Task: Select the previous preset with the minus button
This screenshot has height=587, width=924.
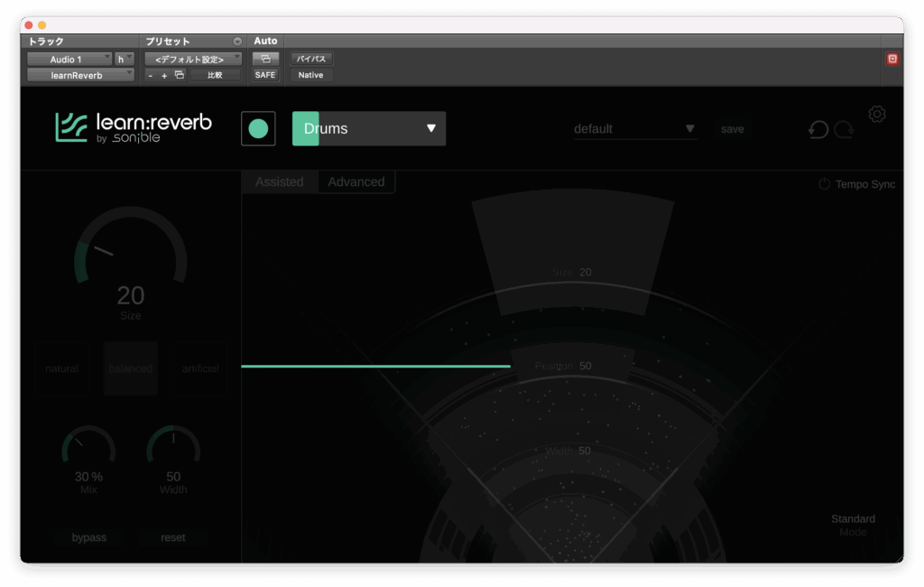Action: [151, 76]
